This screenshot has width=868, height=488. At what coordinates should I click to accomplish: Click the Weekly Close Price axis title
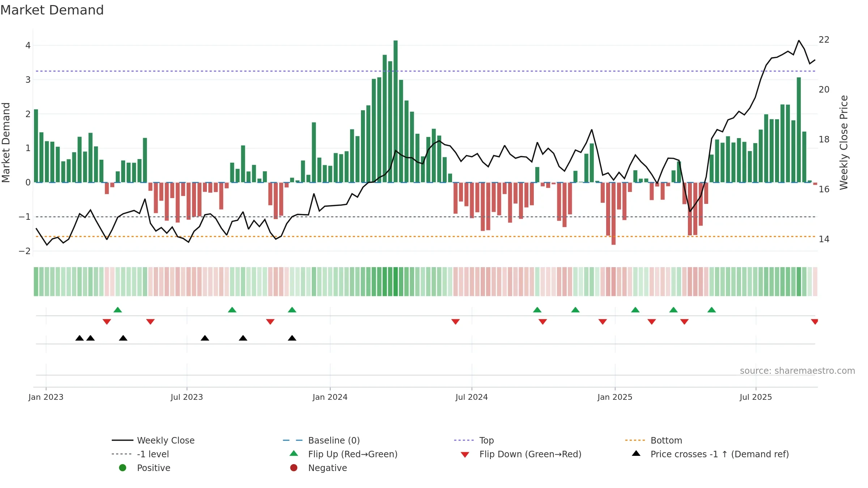point(844,142)
